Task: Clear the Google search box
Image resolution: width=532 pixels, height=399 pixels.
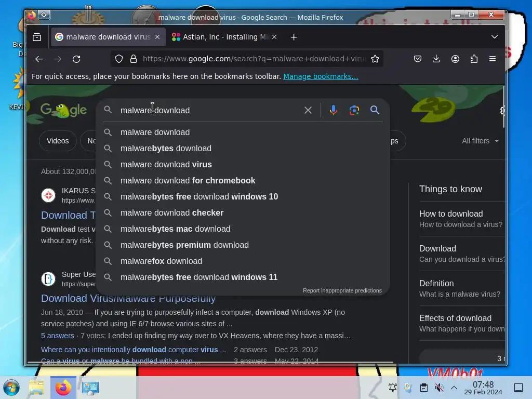Action: pos(308,110)
